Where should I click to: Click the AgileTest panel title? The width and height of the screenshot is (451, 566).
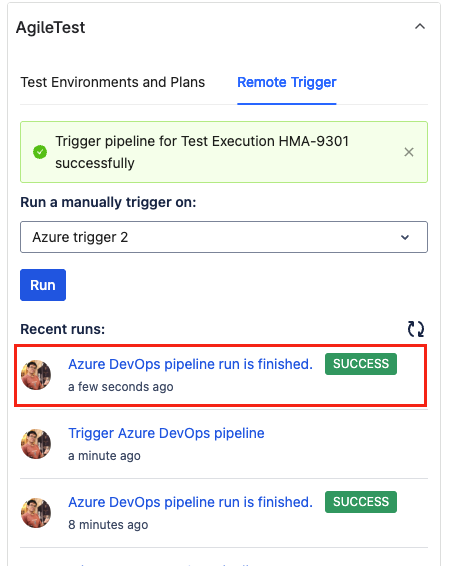point(51,27)
